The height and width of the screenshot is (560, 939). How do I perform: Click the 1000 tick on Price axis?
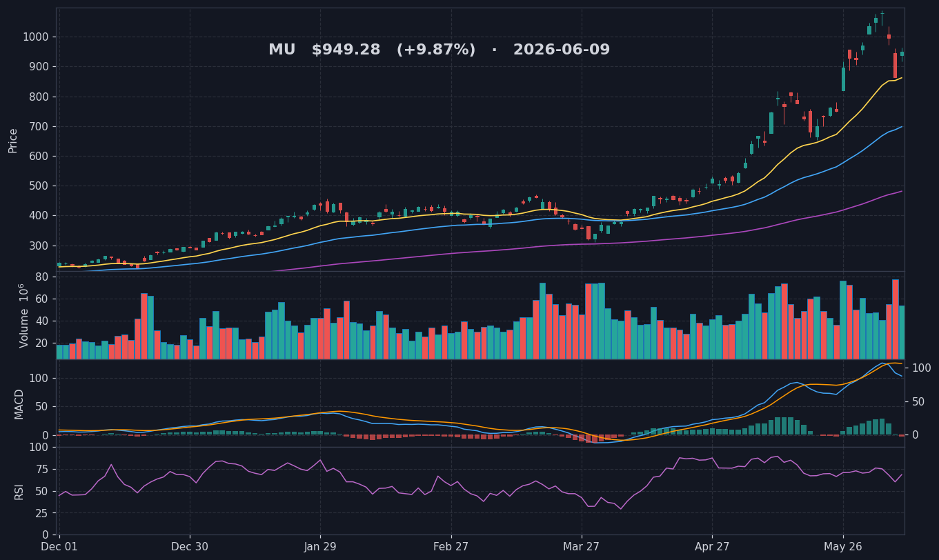[x=35, y=37]
